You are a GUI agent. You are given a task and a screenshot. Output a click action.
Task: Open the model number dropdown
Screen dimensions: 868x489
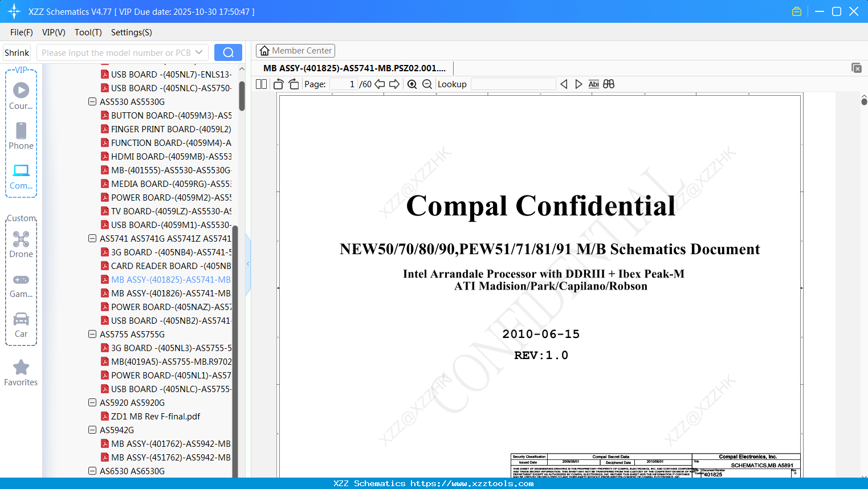[x=199, y=52]
